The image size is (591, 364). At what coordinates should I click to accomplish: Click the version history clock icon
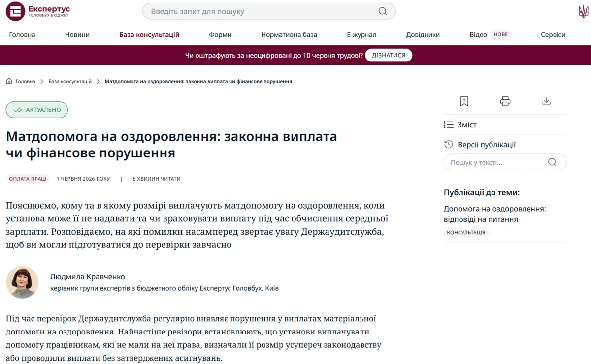(x=448, y=145)
